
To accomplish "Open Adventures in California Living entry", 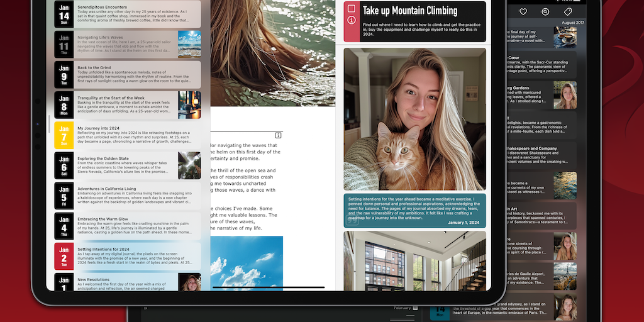I will click(128, 196).
